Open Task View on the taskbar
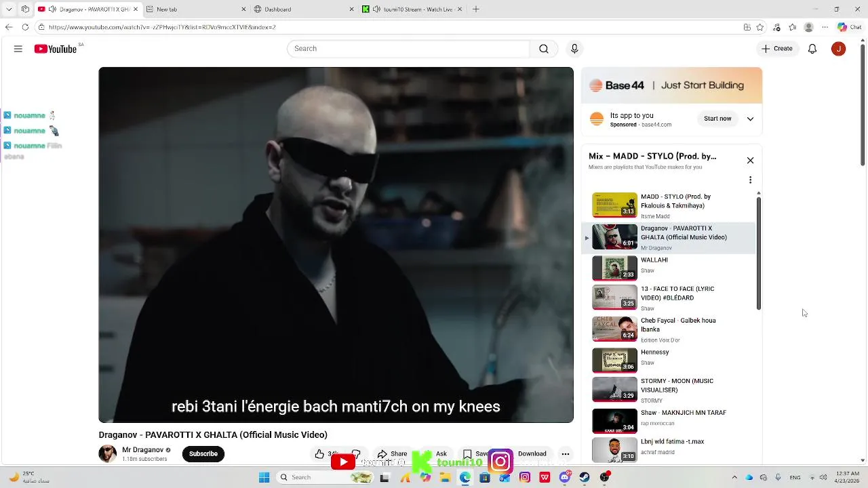 [x=384, y=477]
